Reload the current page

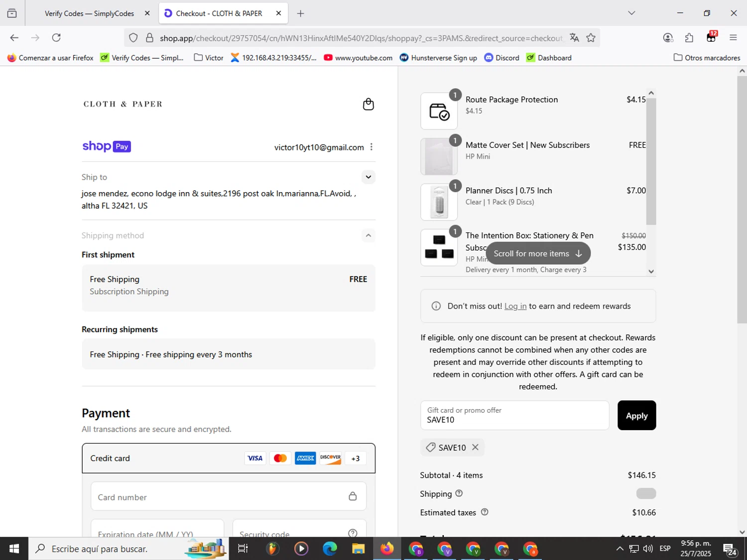56,38
